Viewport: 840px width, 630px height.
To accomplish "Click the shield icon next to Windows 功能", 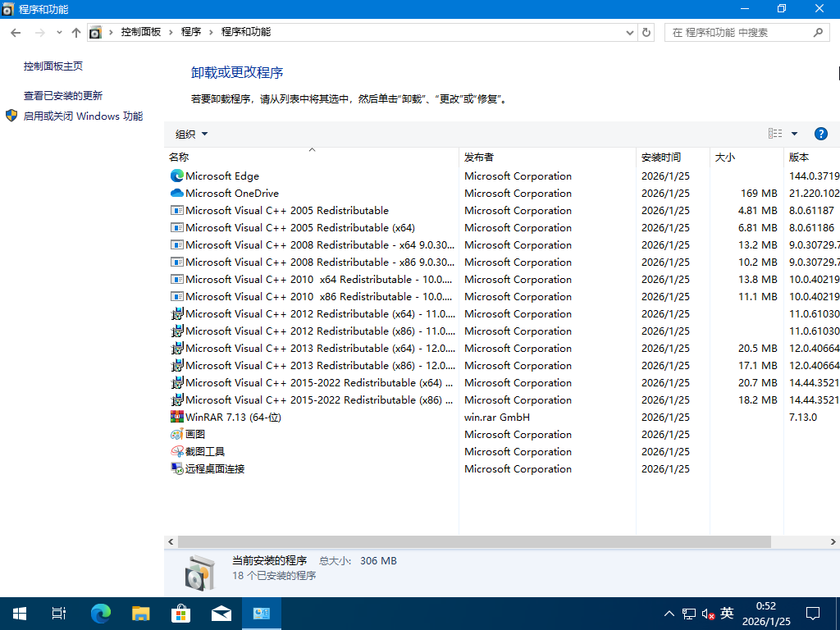I will click(11, 116).
